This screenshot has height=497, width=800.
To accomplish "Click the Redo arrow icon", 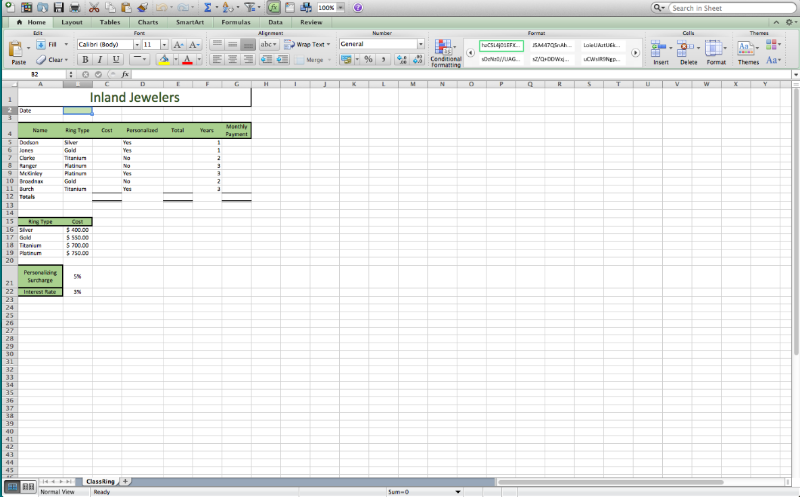I will [182, 7].
